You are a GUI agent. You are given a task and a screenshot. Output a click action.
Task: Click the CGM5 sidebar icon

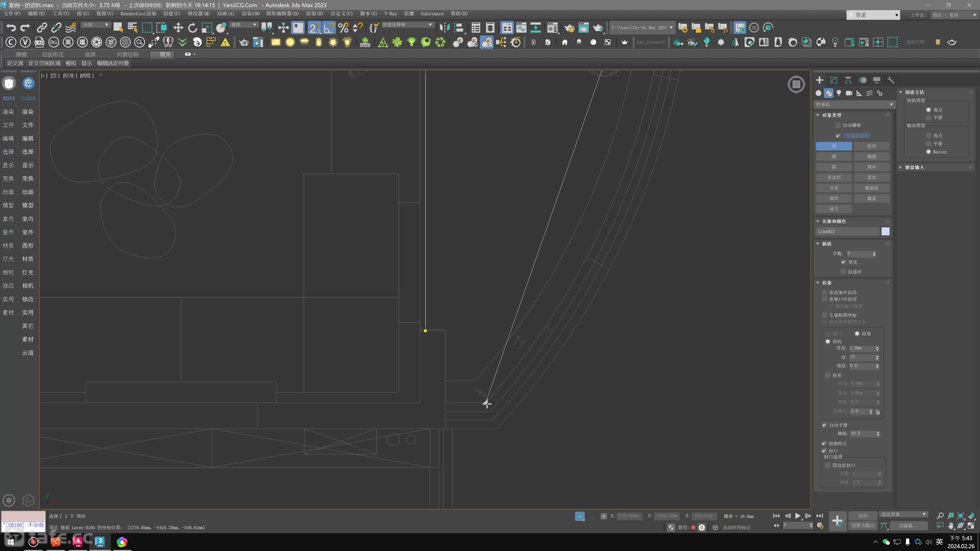point(28,83)
